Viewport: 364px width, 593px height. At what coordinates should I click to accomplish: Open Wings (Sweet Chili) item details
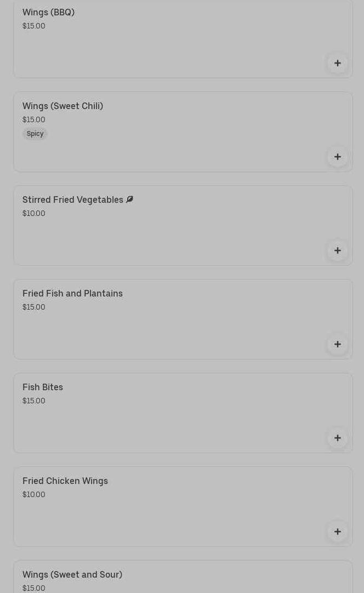(x=62, y=106)
